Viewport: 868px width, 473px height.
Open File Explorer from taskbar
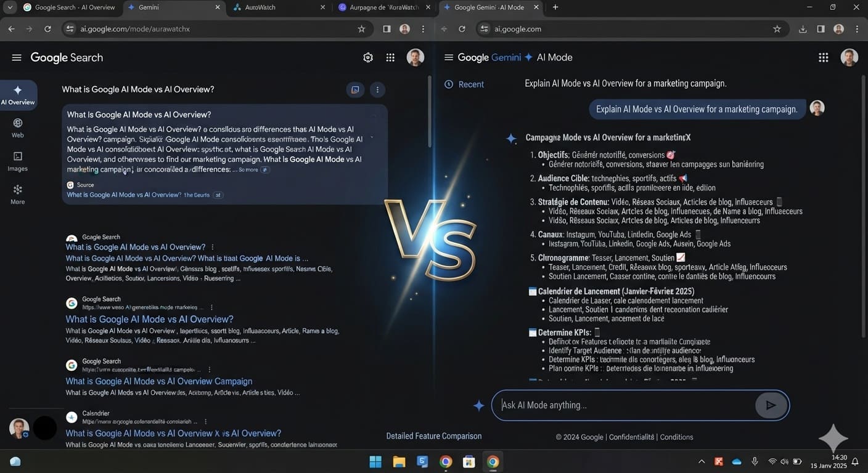399,461
